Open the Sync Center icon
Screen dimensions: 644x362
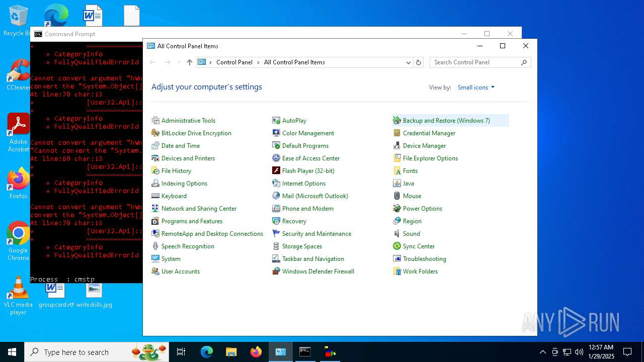click(x=397, y=246)
